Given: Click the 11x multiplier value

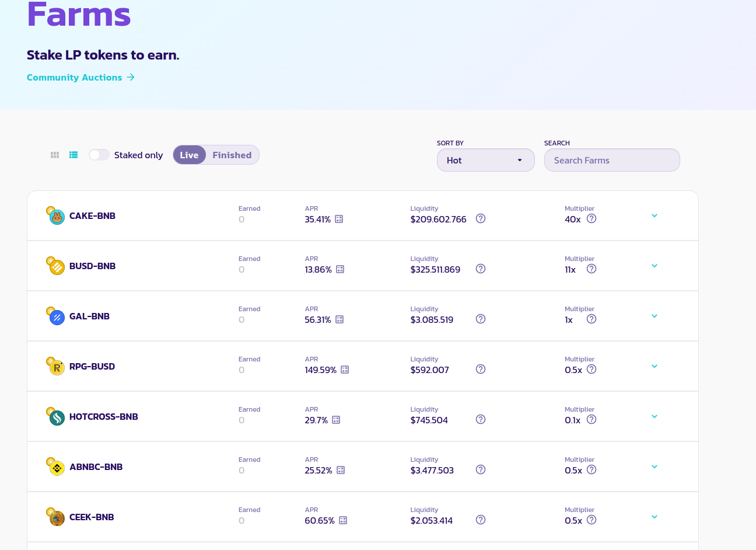Looking at the screenshot, I should (x=570, y=270).
